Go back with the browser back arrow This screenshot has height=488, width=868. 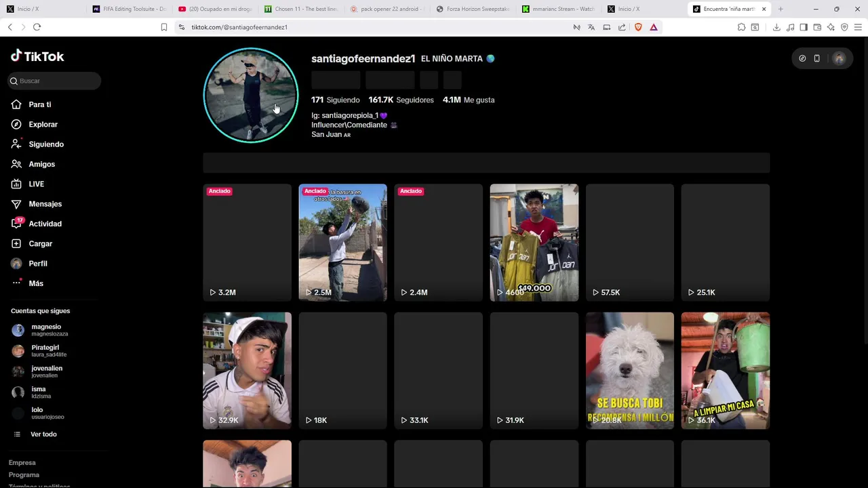[x=9, y=27]
